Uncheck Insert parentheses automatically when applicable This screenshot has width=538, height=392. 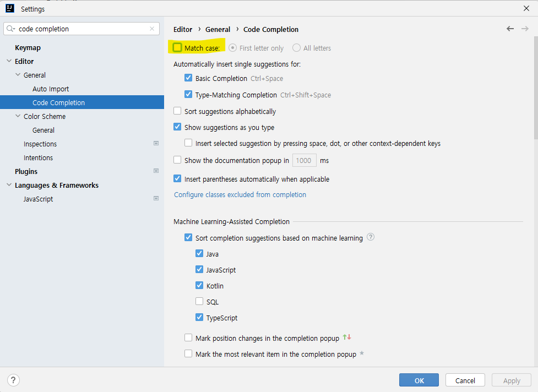click(177, 178)
